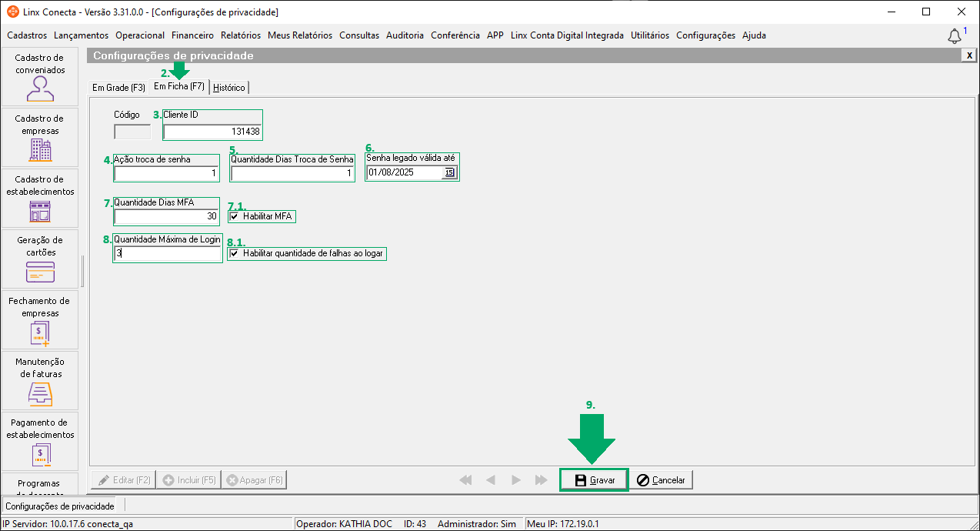Click the Código input field

click(x=132, y=132)
